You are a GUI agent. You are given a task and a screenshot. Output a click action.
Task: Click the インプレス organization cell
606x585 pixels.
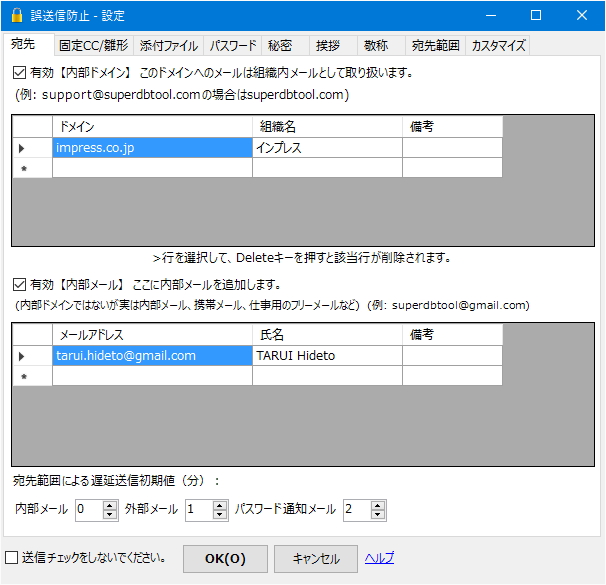pos(327,148)
